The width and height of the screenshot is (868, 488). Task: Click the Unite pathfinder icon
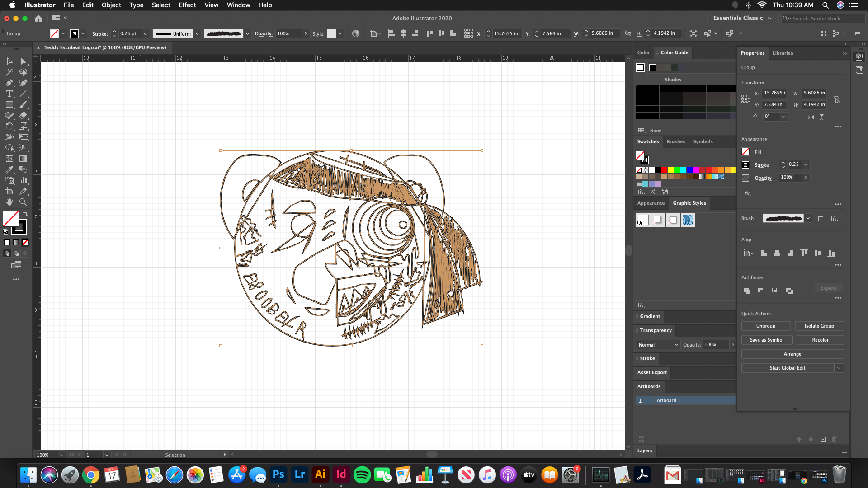[x=747, y=291]
